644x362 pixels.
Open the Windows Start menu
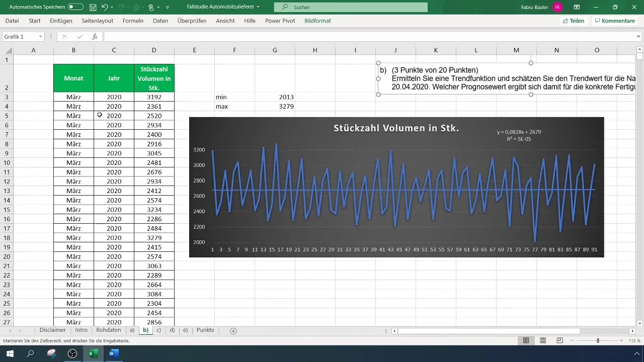(10, 353)
